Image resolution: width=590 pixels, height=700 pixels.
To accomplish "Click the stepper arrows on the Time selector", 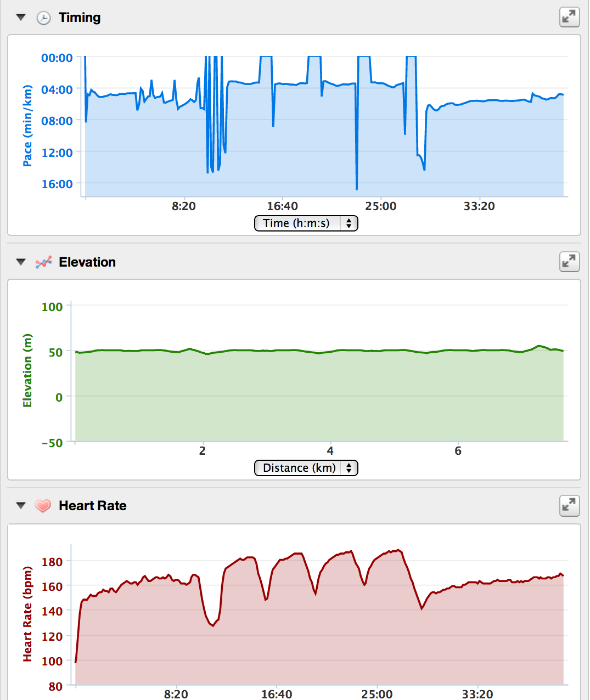I will [349, 223].
